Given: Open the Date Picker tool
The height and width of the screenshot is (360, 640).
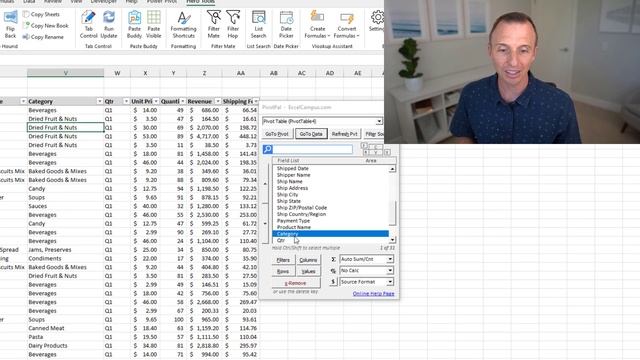Looking at the screenshot, I should pos(286,24).
